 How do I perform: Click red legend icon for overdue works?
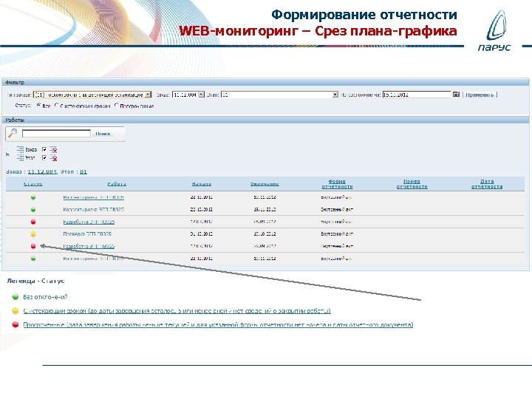click(16, 324)
